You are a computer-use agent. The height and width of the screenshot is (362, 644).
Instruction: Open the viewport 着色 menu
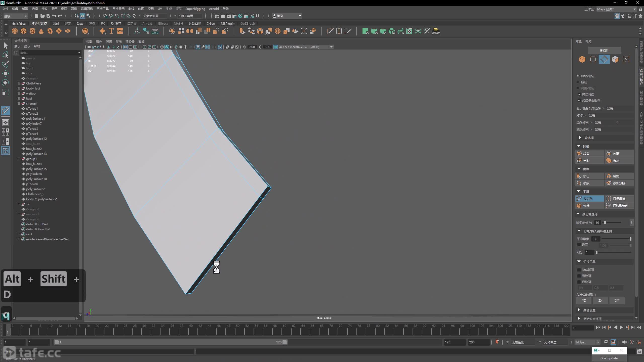(99, 41)
